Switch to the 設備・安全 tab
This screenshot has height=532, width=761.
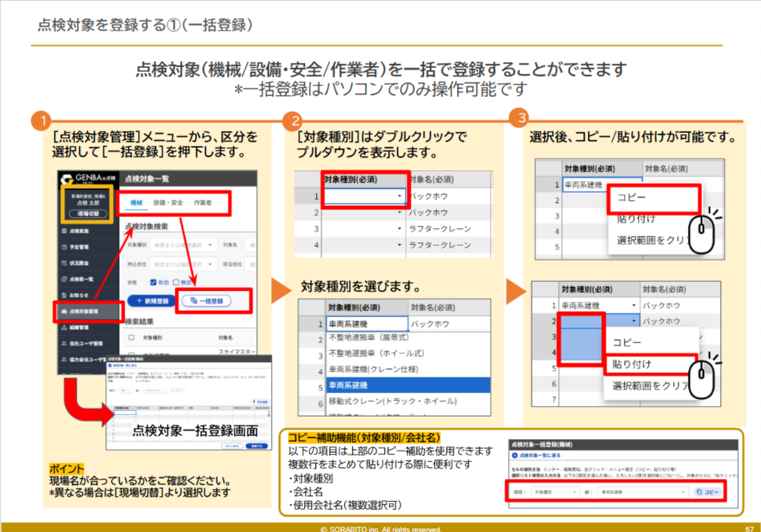[168, 203]
